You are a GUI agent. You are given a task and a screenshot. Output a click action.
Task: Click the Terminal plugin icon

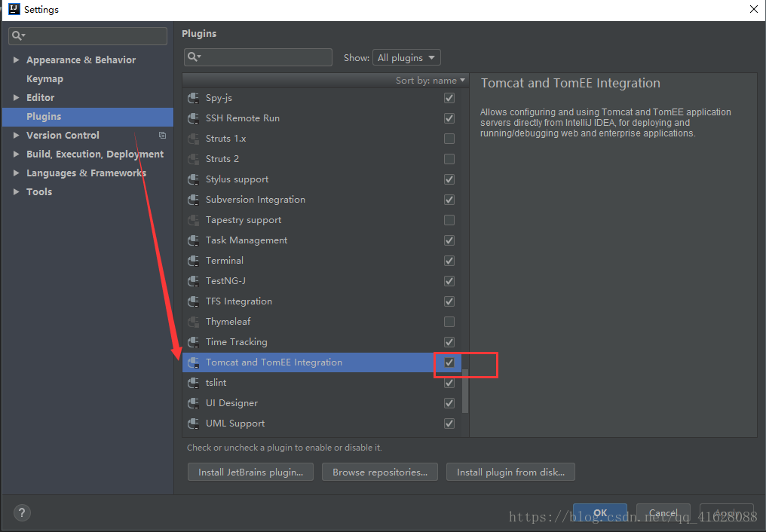pos(194,261)
